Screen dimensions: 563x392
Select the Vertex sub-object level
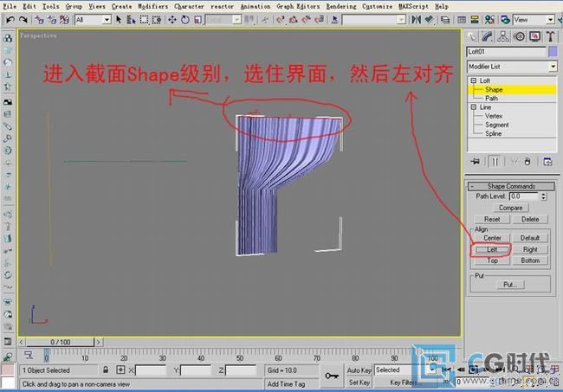pos(494,116)
